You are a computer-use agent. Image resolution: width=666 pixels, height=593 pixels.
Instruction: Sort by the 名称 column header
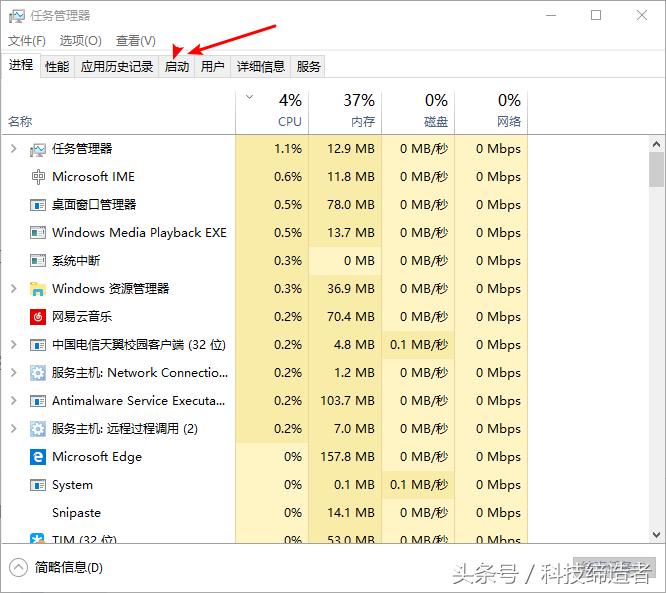click(x=119, y=113)
